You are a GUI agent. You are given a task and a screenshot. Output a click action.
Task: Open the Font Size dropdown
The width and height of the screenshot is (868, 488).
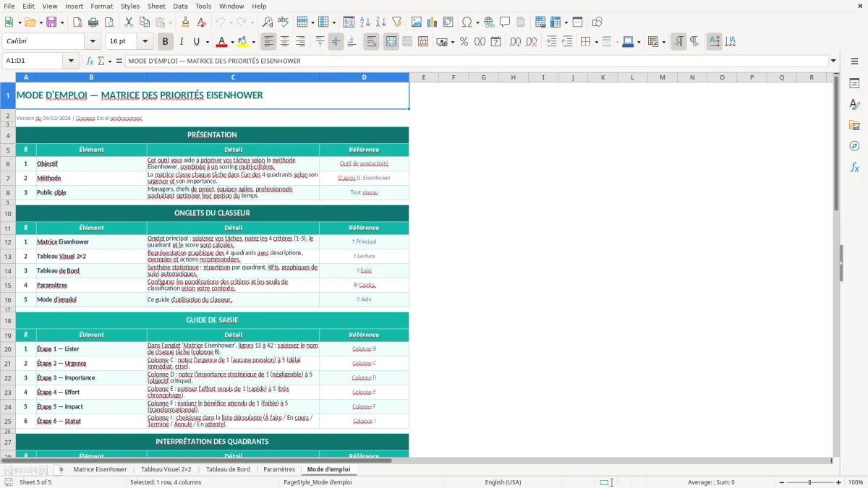(145, 42)
